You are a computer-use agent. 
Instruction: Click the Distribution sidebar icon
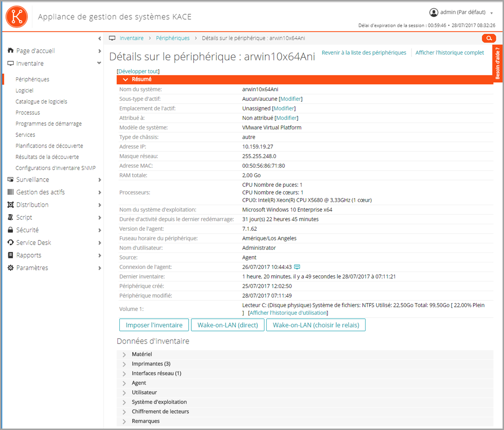pos(10,204)
